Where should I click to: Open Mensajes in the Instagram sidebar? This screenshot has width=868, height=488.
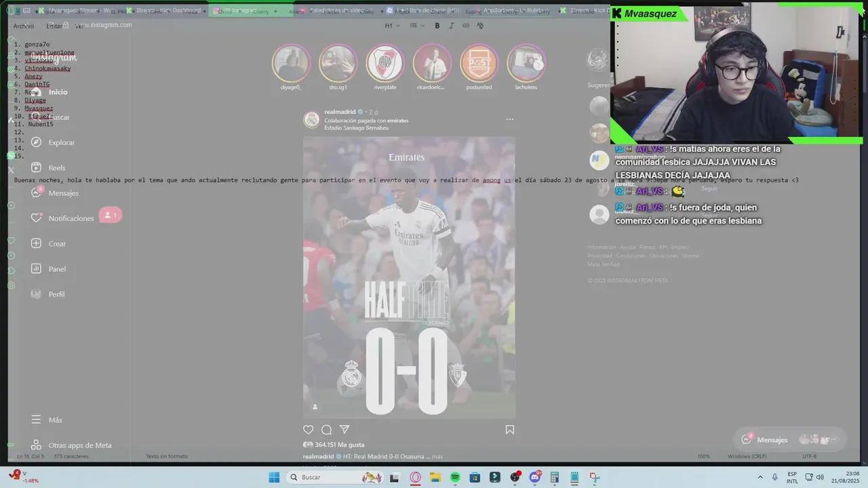(36, 192)
